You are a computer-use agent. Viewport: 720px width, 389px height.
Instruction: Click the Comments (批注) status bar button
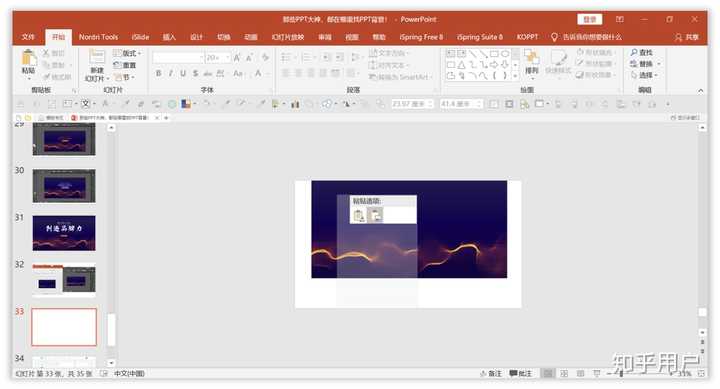pyautogui.click(x=520, y=373)
